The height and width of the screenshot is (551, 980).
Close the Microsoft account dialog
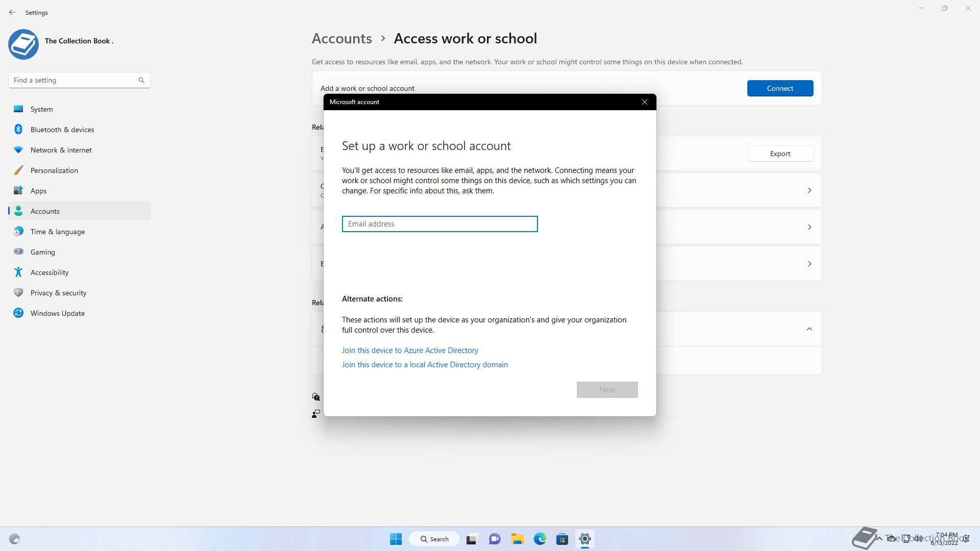coord(645,102)
